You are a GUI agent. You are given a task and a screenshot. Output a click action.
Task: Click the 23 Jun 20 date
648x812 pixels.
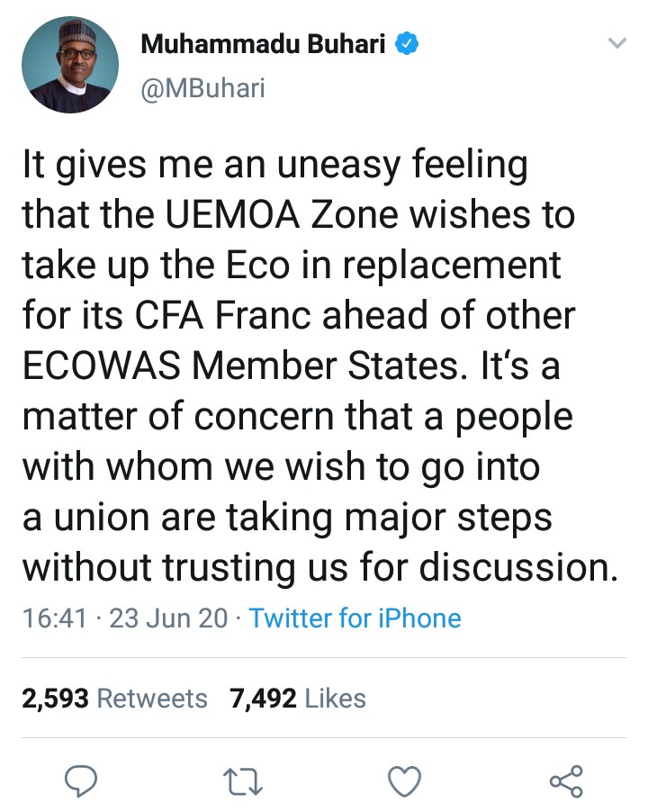click(168, 618)
